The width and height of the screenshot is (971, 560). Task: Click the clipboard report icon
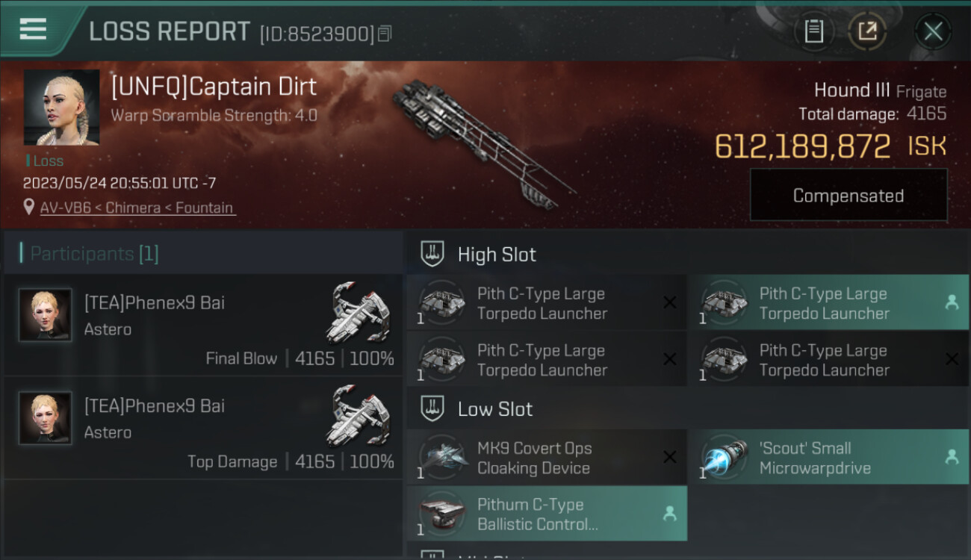pos(814,31)
